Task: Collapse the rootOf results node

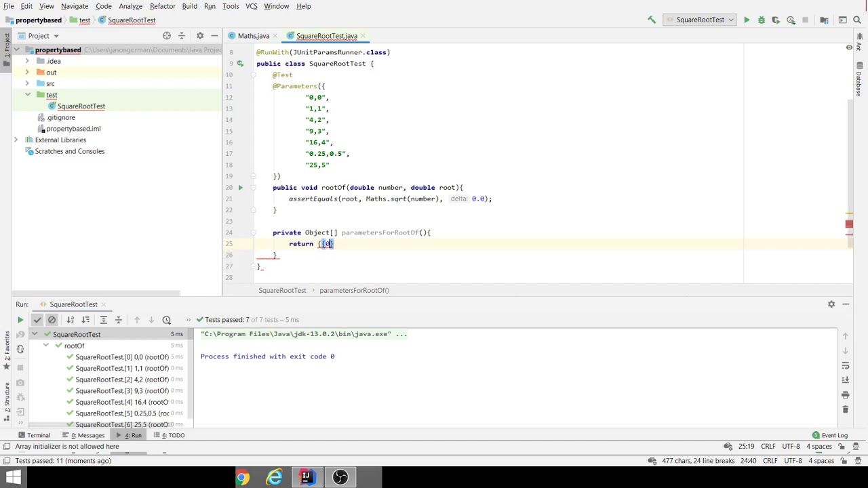Action: click(46, 346)
